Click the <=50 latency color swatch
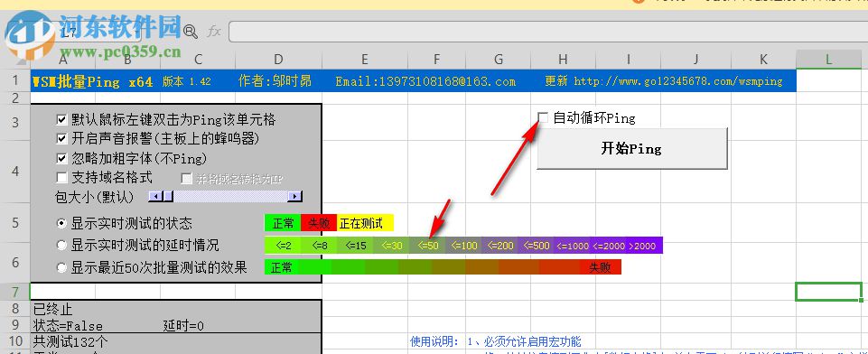 tap(427, 245)
